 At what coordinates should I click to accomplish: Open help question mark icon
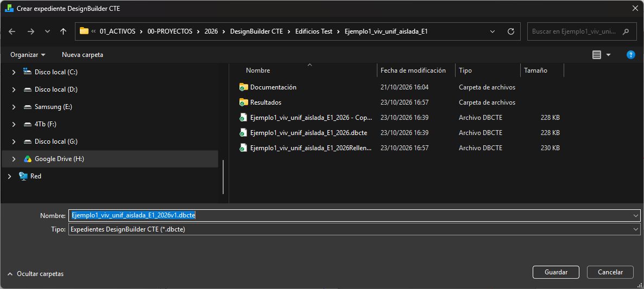[631, 55]
